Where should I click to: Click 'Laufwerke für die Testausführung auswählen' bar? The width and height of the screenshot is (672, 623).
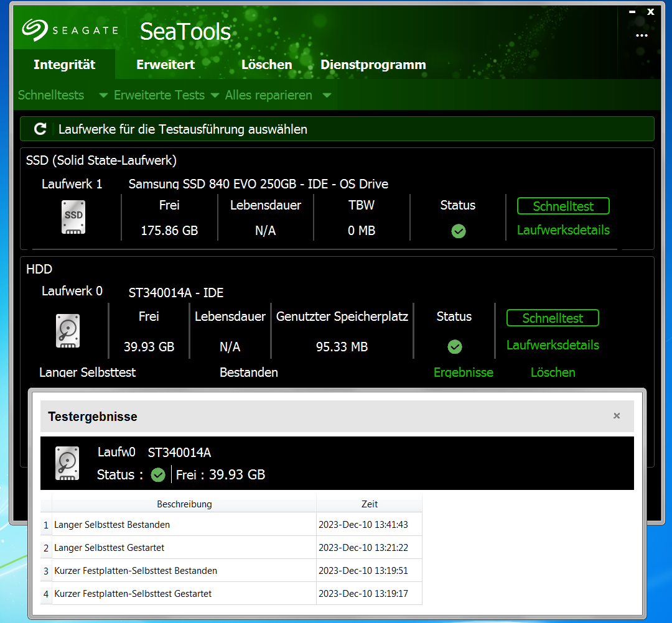[337, 129]
